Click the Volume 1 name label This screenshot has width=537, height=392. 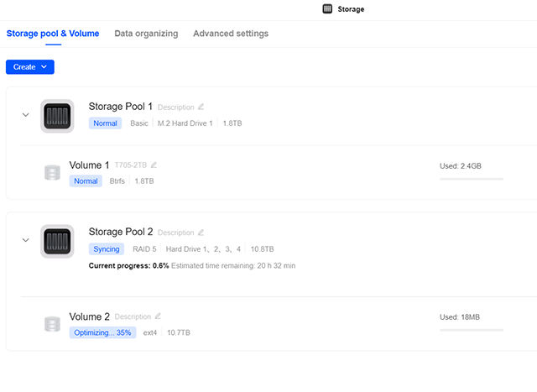[x=89, y=165]
